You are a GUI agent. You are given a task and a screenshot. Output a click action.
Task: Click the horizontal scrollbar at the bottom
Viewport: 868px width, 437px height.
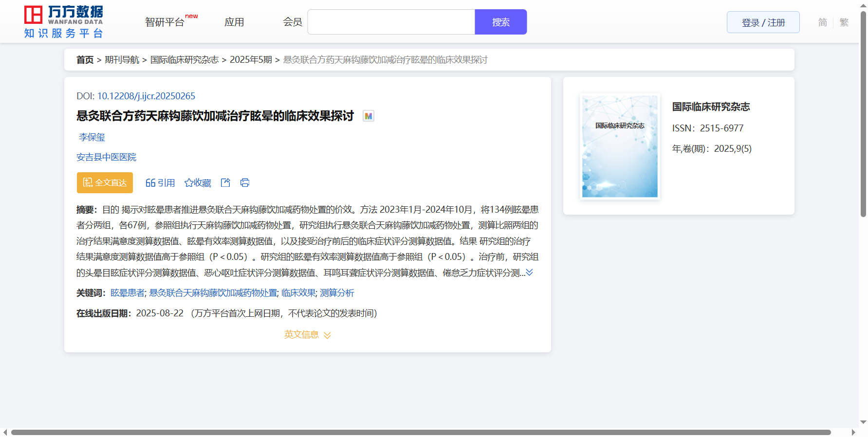click(421, 432)
